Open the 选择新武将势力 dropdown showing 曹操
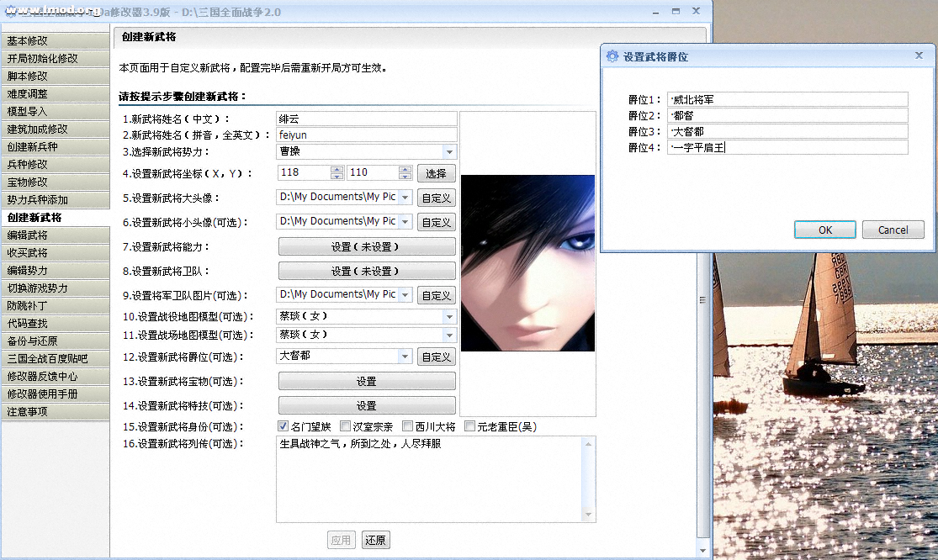The image size is (938, 560). (449, 152)
